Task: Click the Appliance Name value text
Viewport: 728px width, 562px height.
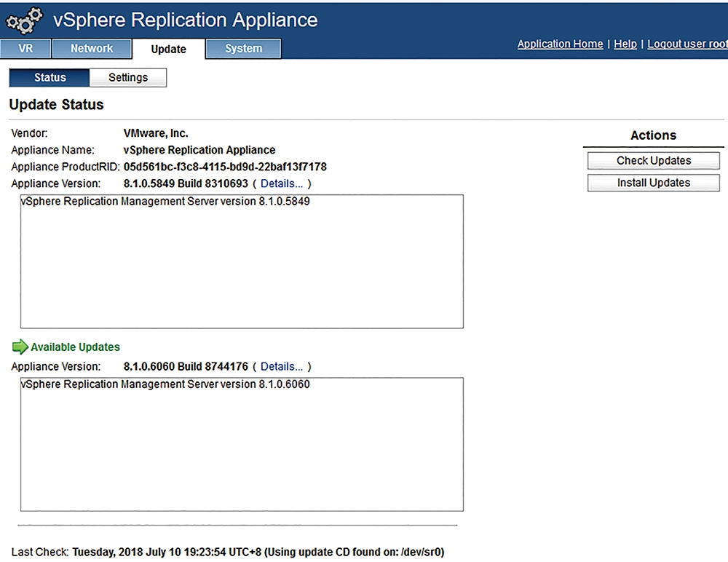Action: [199, 150]
